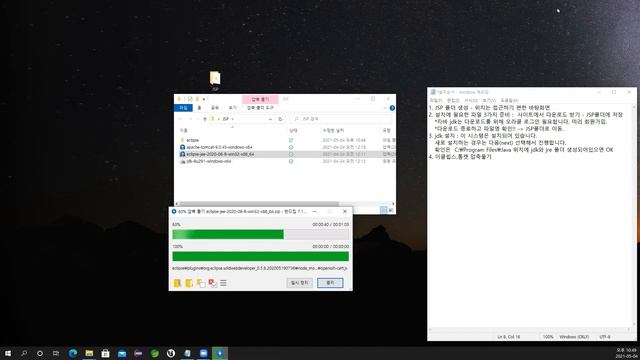
Task: Open Microsoft Store from taskbar
Action: pos(105,353)
